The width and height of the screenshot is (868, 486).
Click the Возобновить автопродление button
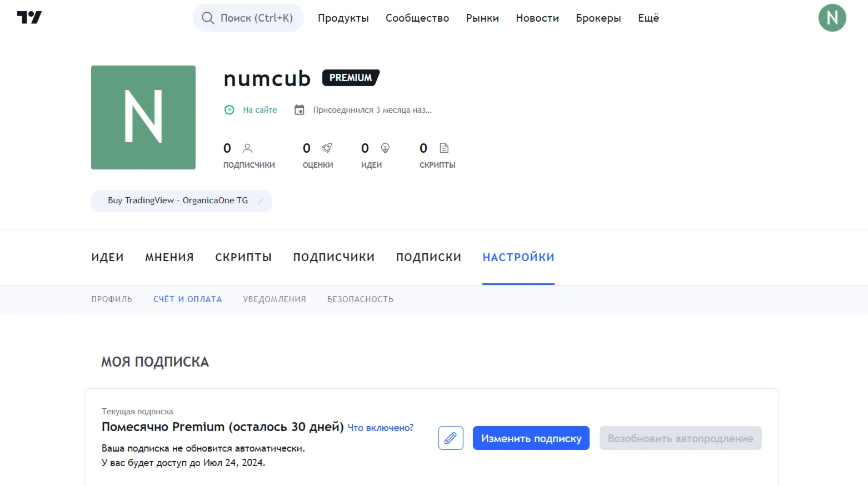pos(681,438)
